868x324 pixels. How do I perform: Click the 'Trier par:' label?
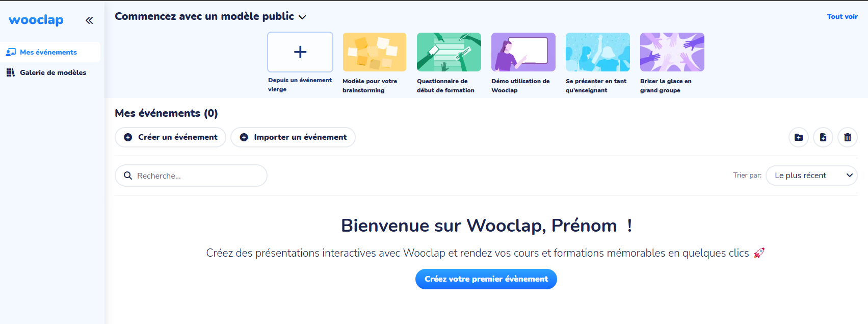click(x=747, y=176)
